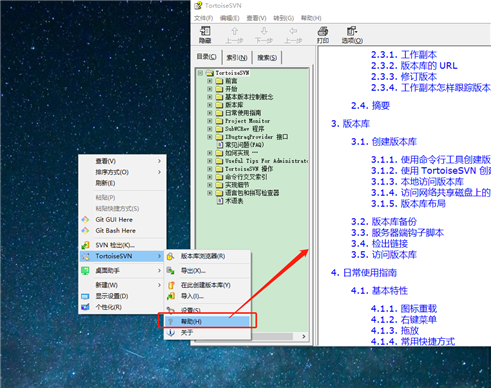Viewport: 491px width, 388px height.
Task: Open 帮助(H) in the help window menu bar
Action: (x=311, y=18)
